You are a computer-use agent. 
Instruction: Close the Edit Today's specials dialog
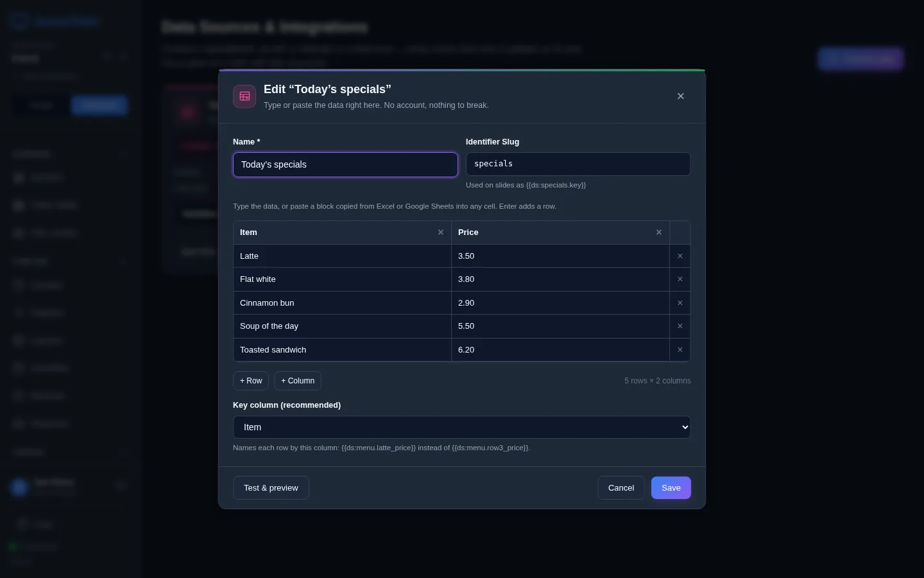coord(681,96)
